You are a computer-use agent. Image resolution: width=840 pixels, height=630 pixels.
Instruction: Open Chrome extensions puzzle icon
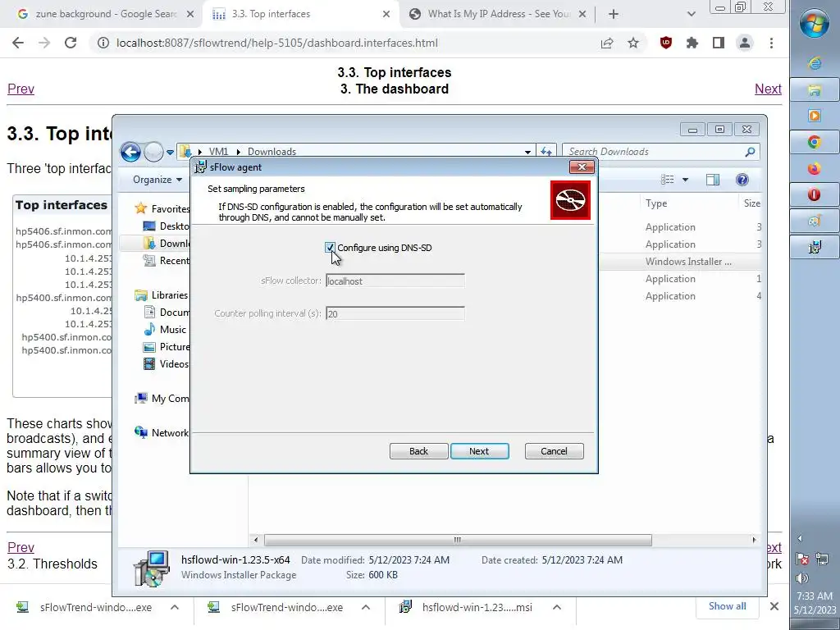(692, 43)
